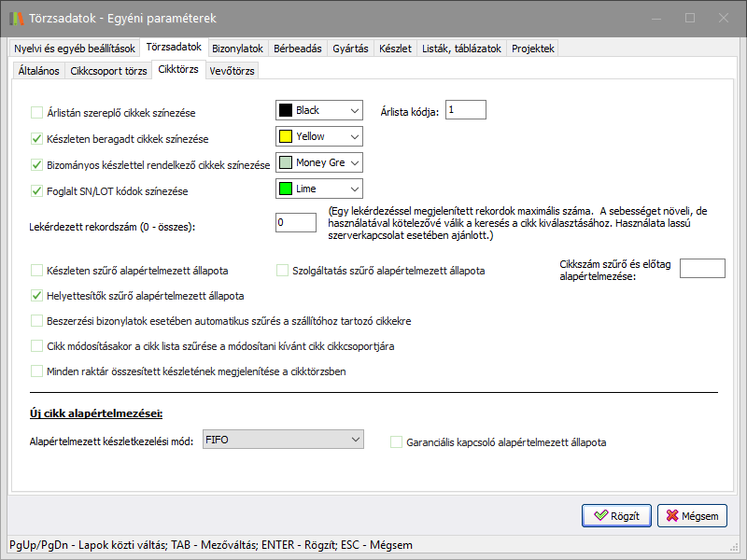Go to the Cikkcsoport törzs sub-tab
The width and height of the screenshot is (747, 560).
pyautogui.click(x=108, y=71)
